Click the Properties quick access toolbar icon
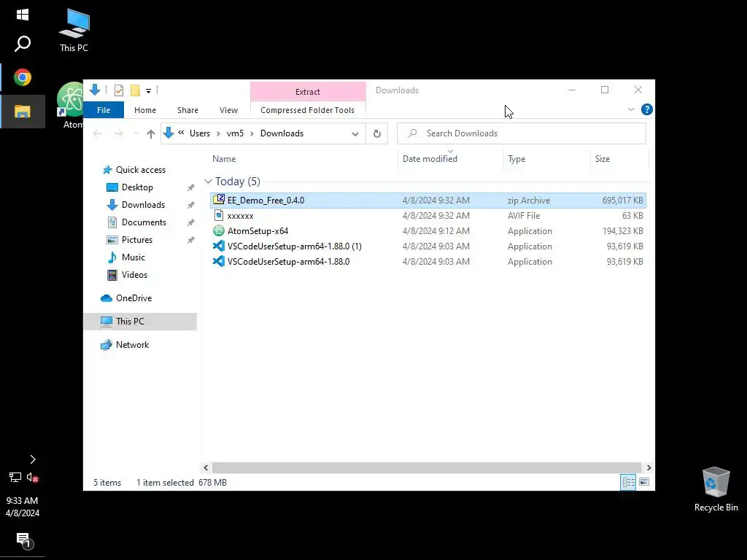Viewport: 747px width, 560px height. click(x=119, y=90)
